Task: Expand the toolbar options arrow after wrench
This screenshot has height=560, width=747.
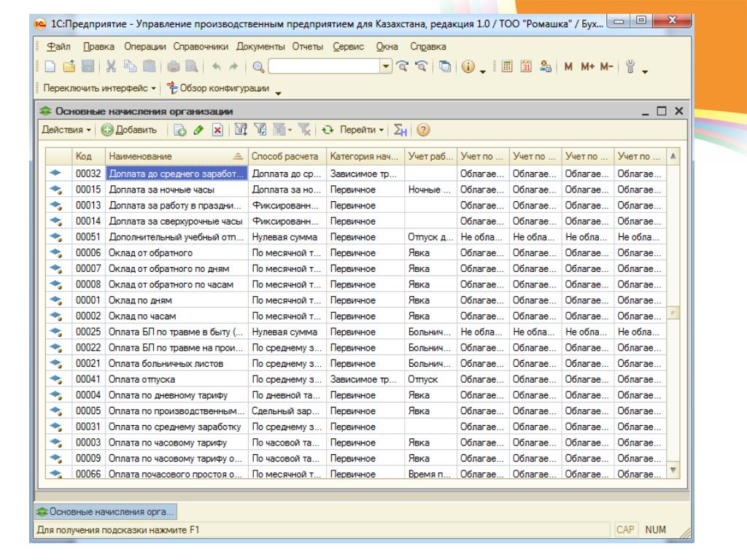Action: click(645, 72)
